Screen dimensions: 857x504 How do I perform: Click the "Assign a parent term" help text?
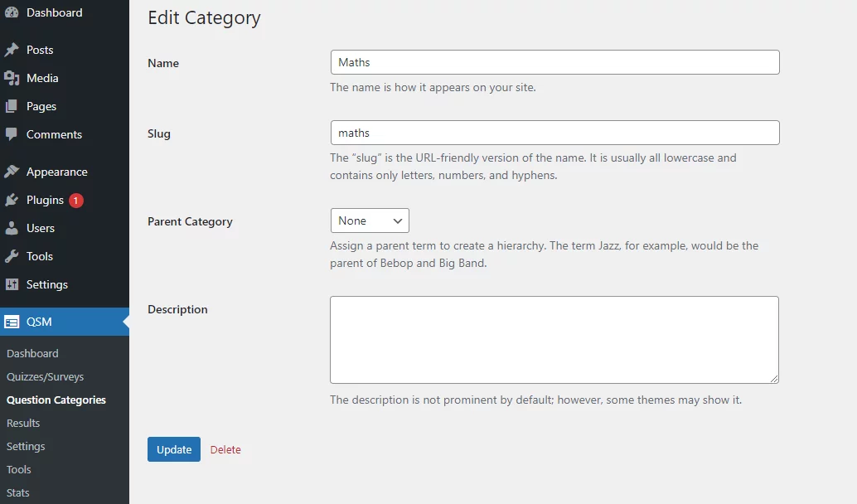[545, 254]
